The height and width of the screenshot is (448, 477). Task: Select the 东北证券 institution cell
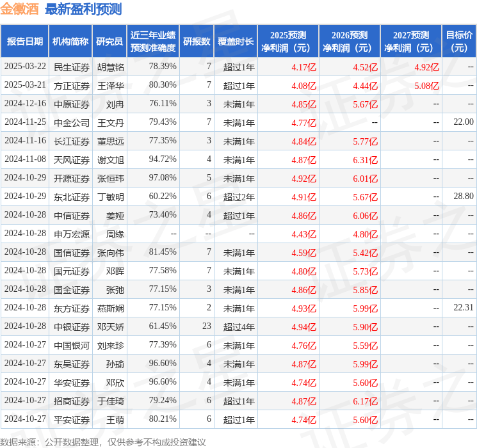coord(72,196)
